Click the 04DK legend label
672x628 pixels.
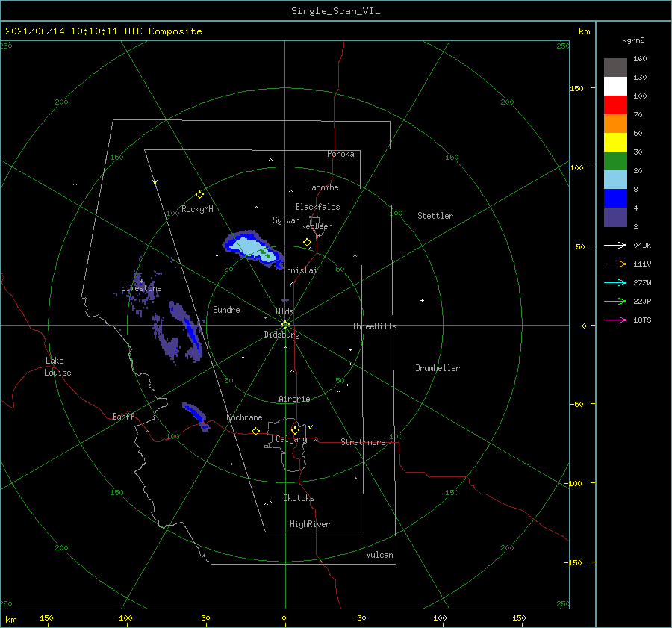[642, 245]
